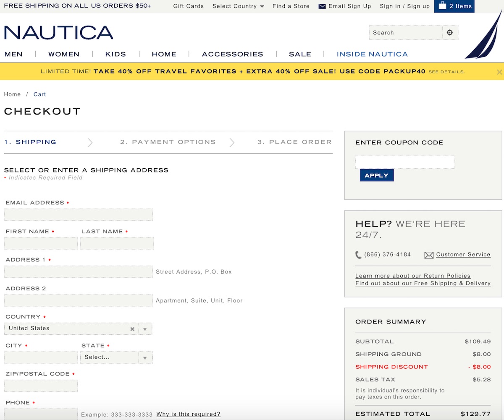Screen dimensions: 504x420
Task: Focus the First Name field
Action: click(41, 243)
